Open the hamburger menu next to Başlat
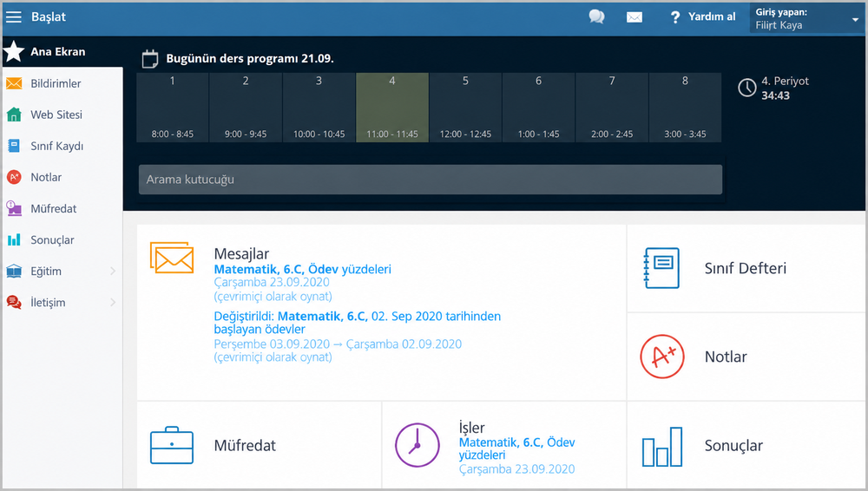 point(13,16)
